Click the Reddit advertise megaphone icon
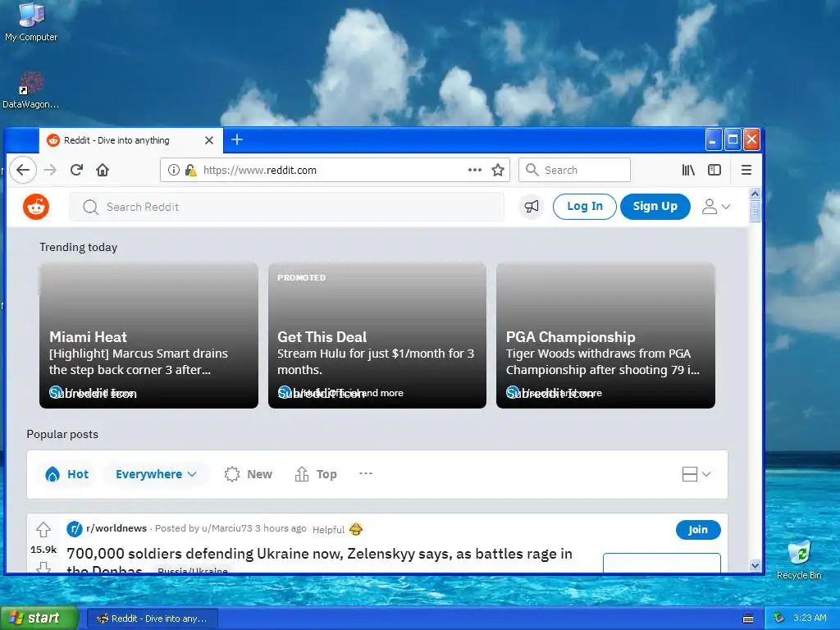This screenshot has width=840, height=630. [x=532, y=206]
